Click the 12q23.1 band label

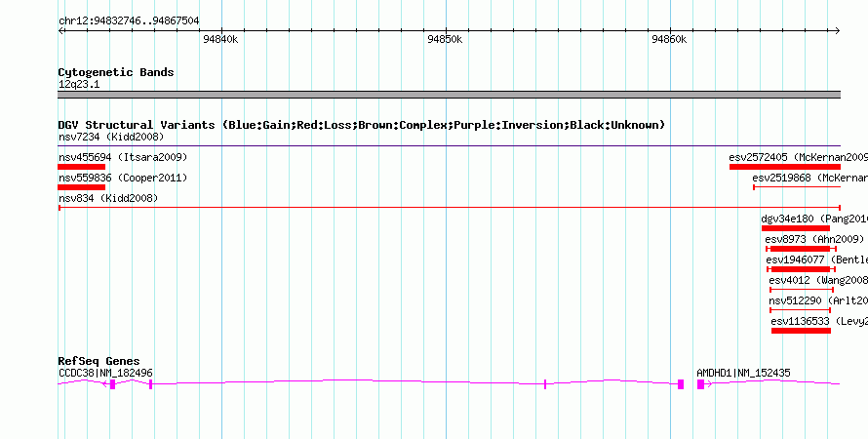pos(79,85)
